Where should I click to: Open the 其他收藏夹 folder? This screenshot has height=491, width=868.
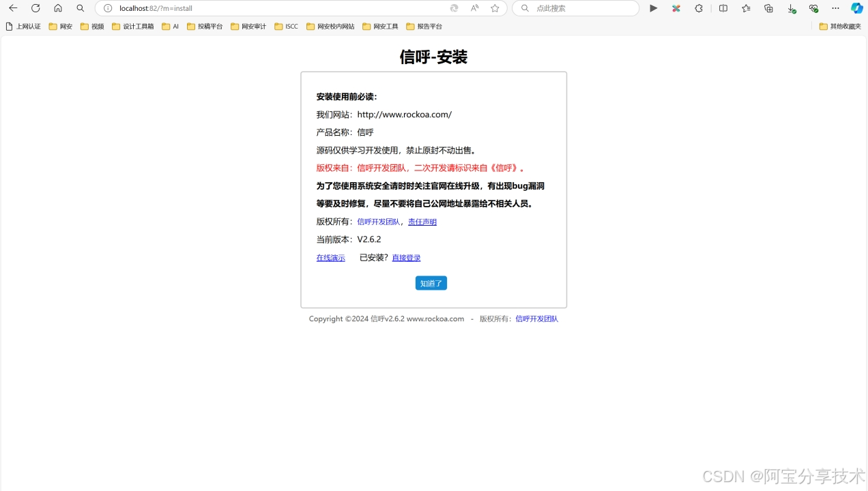point(840,27)
